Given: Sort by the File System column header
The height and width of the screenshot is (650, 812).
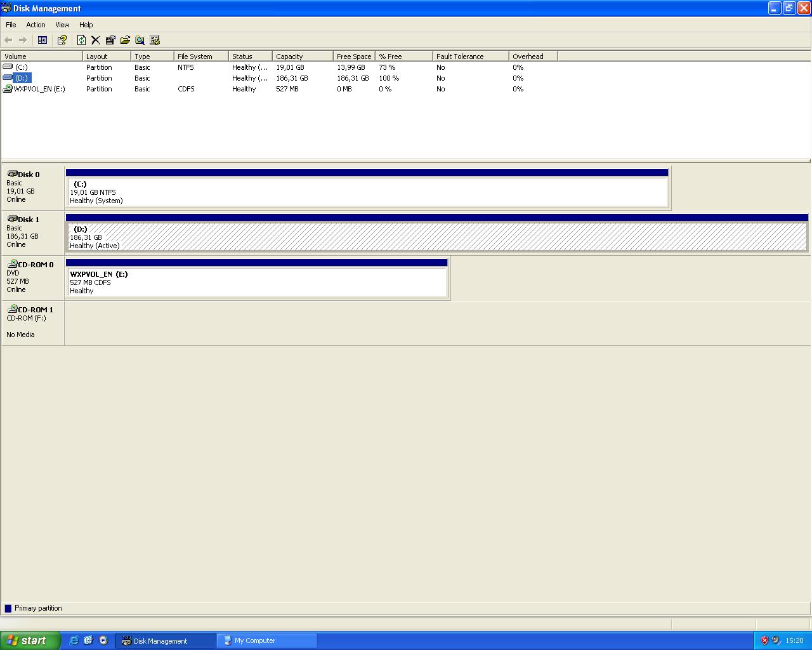Looking at the screenshot, I should pyautogui.click(x=201, y=56).
